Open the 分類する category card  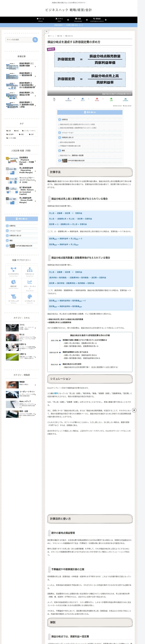point(22,357)
